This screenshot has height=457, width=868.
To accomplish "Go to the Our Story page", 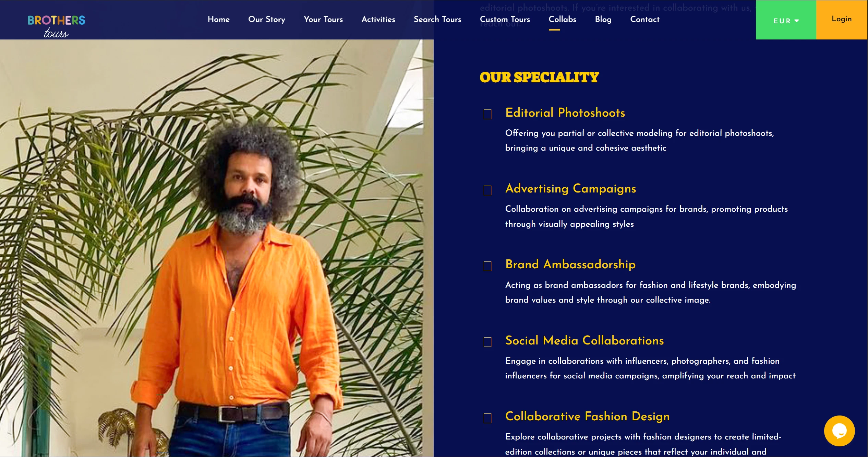I will (x=267, y=20).
